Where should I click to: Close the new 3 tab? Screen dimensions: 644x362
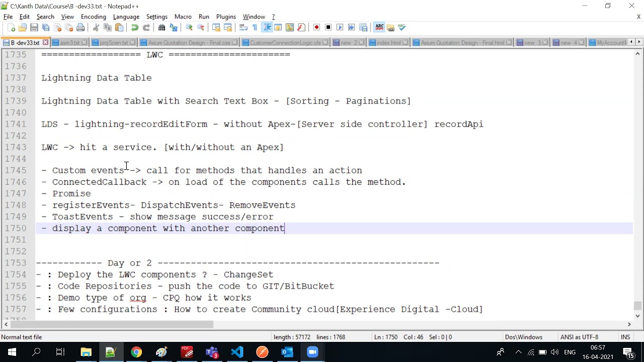coord(545,43)
